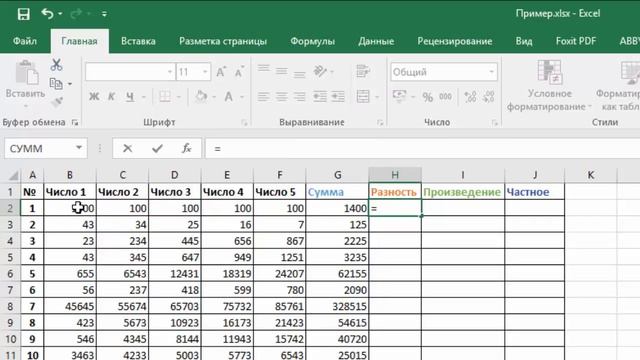Open the Вставка ribbon tab

[138, 41]
